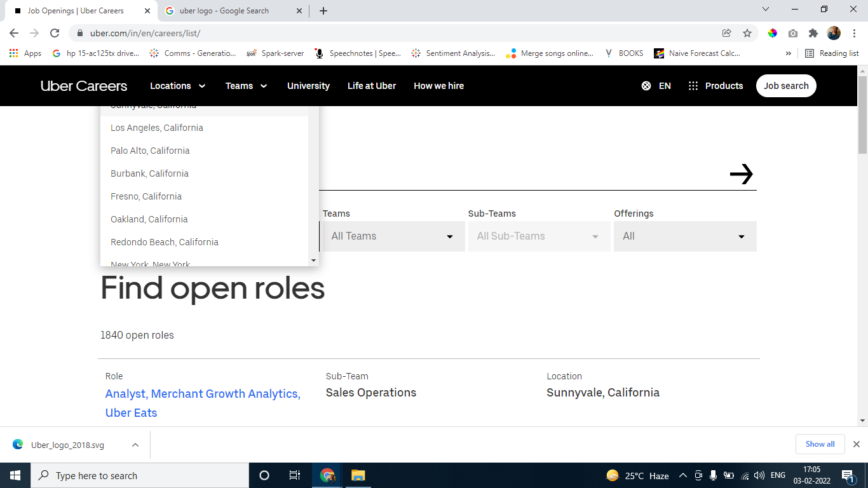Open File Explorer from the taskbar

pos(358,475)
